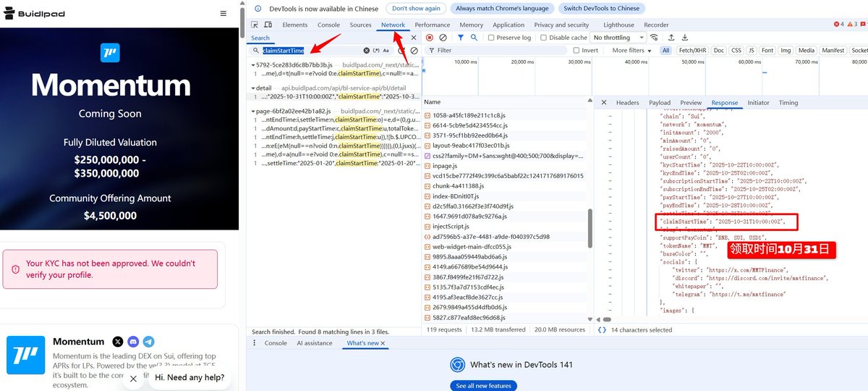Toggle the device toolbar icon
Screen dimensions: 868x391
268,25
